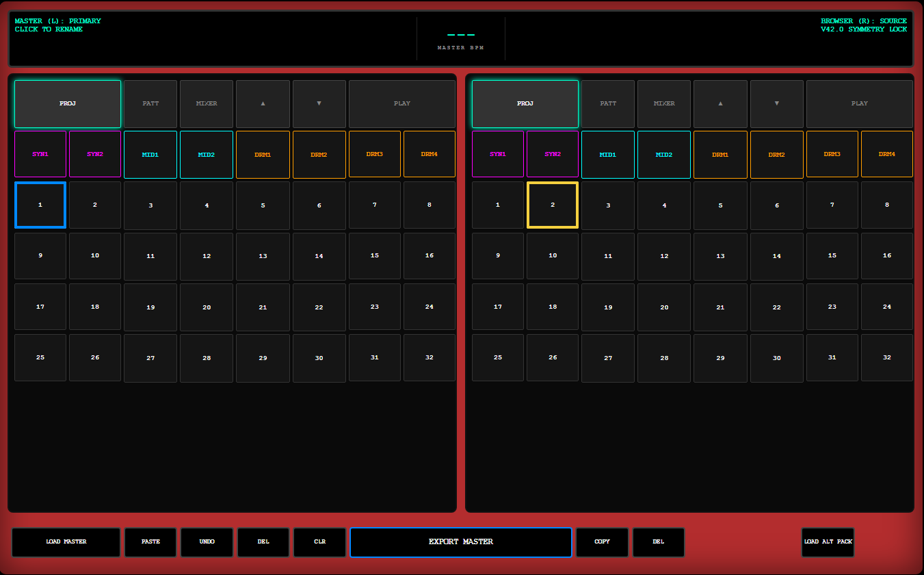The image size is (924, 575).
Task: Switch to PATT tab in Master panel
Action: [150, 104]
